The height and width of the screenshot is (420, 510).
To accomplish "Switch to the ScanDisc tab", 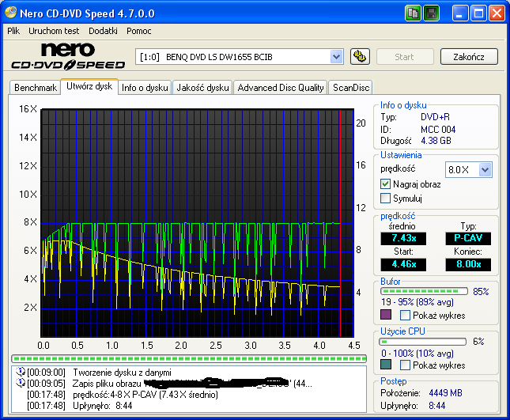I will pos(351,88).
